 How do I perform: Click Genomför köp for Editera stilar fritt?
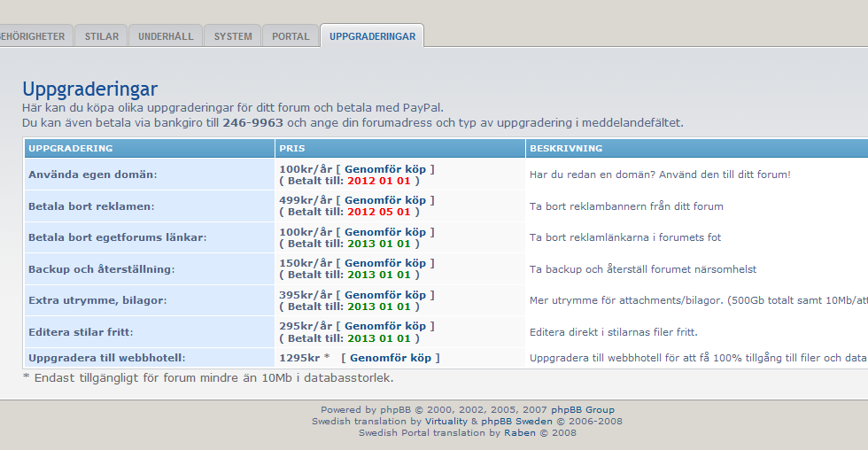pos(385,326)
